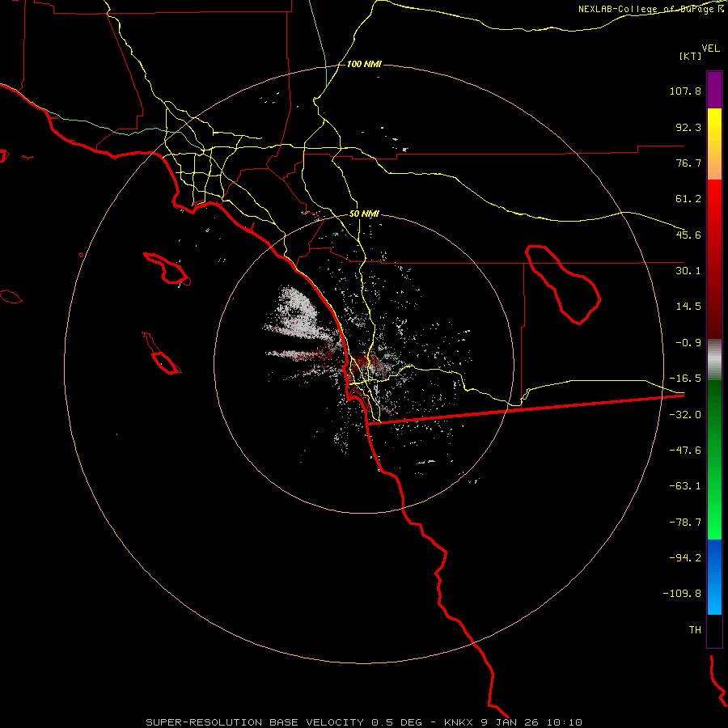Click the -0.9 velocity scale value

pyautogui.click(x=688, y=343)
